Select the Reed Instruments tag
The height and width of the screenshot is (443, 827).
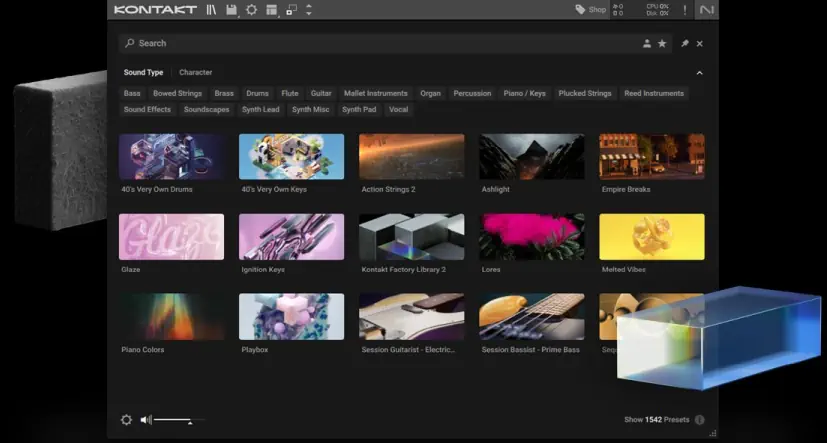point(654,93)
